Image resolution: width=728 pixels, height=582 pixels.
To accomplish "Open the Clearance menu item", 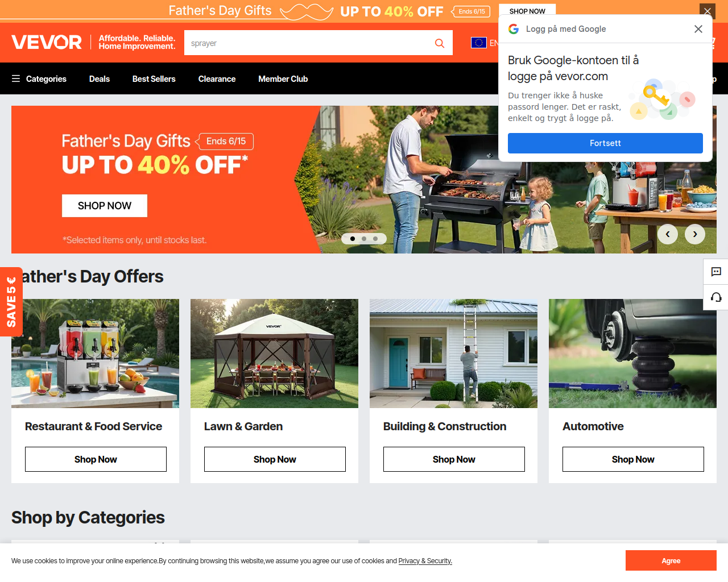I will click(217, 79).
